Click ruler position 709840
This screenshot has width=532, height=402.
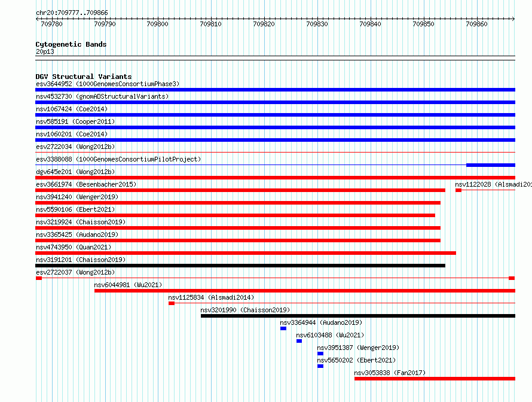[370, 24]
